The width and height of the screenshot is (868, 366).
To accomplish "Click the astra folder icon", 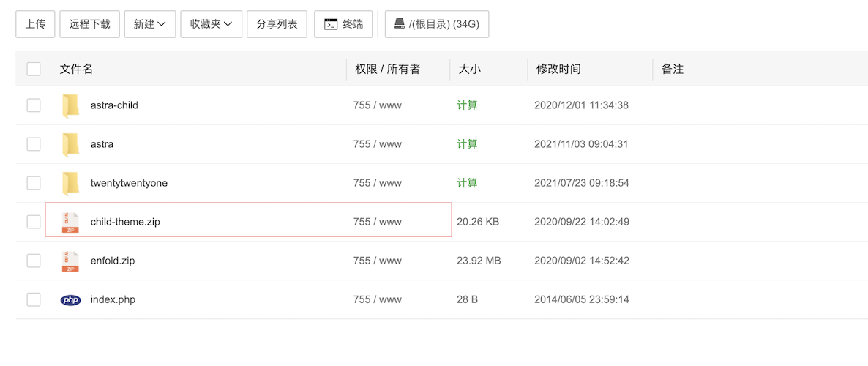I will (x=70, y=144).
